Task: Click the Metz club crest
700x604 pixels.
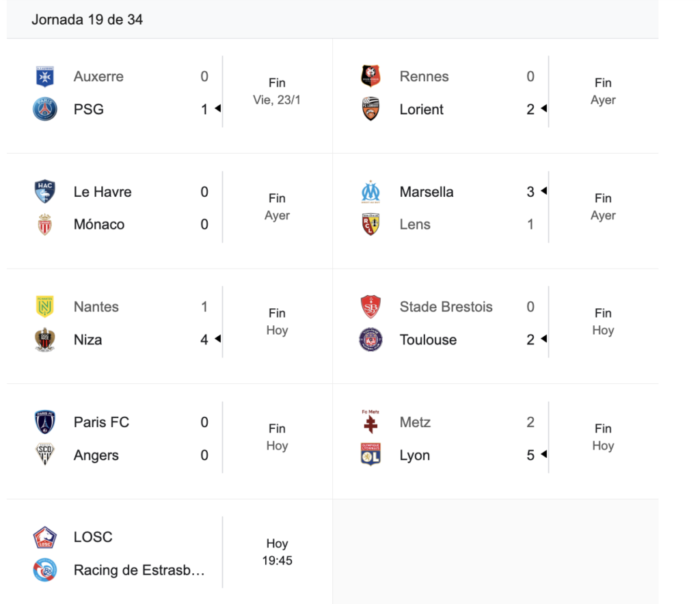Action: [371, 422]
